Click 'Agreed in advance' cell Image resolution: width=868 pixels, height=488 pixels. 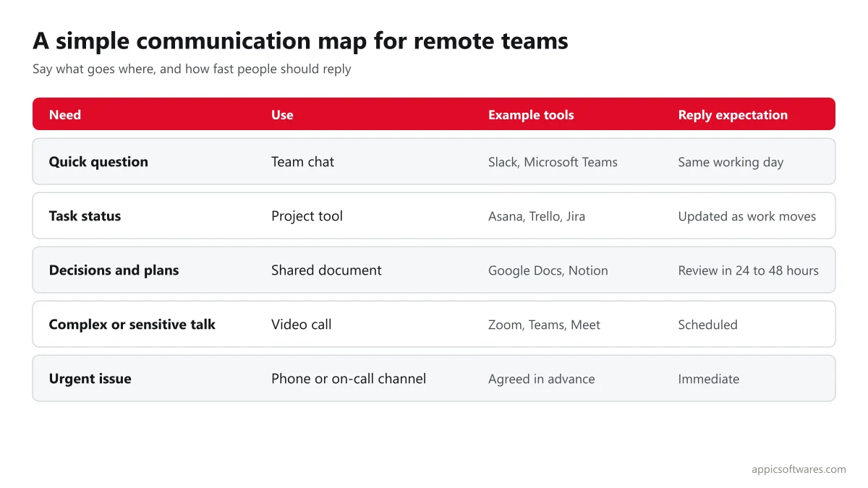click(x=541, y=379)
